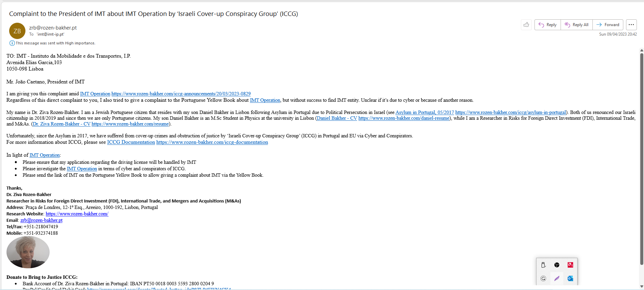Open 'Asylum in Portugal, 05/2017' link
Image resolution: width=644 pixels, height=290 pixels.
coord(425,112)
